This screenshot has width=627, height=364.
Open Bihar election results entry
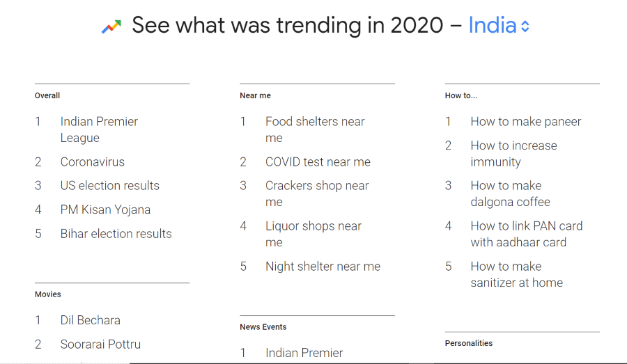[116, 234]
